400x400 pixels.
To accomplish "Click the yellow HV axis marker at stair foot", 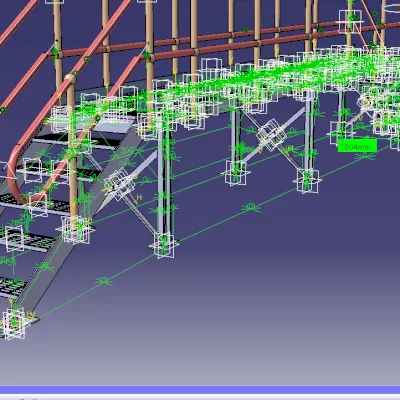I will 30,314.
